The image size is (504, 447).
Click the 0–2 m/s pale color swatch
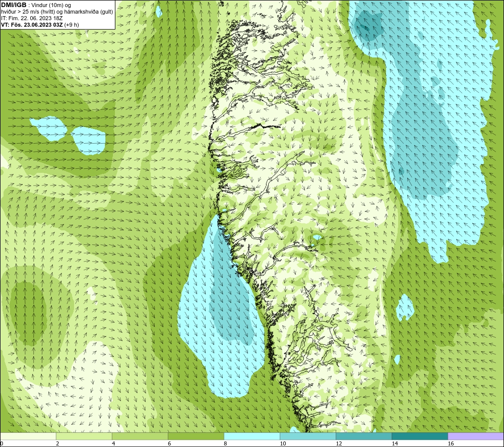click(x=28, y=436)
